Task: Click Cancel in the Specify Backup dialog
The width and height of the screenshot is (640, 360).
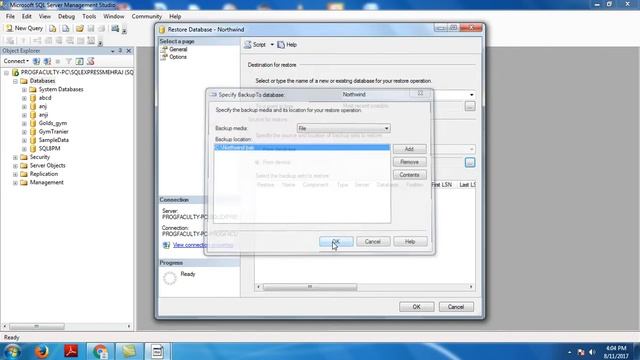Action: 373,242
